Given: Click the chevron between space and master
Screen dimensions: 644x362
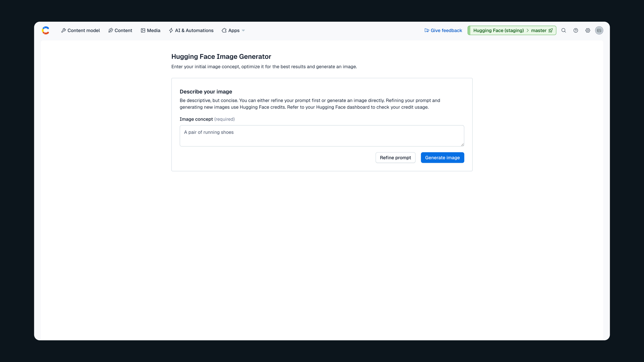Looking at the screenshot, I should pos(528,30).
